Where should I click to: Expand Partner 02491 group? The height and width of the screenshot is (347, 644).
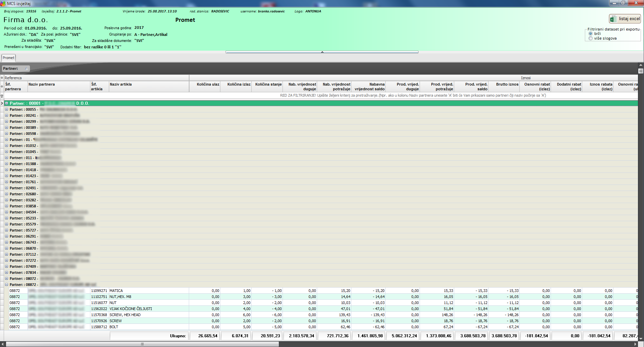tap(6, 188)
